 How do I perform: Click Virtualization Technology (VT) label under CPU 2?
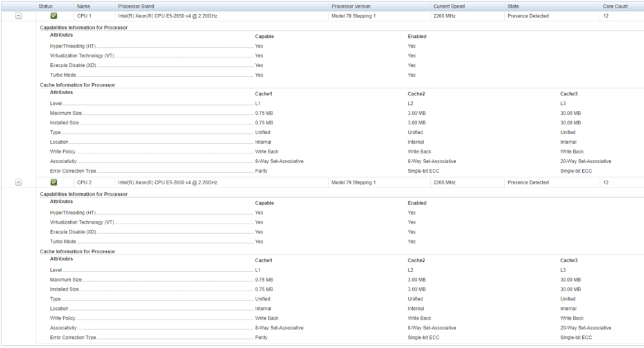point(82,222)
